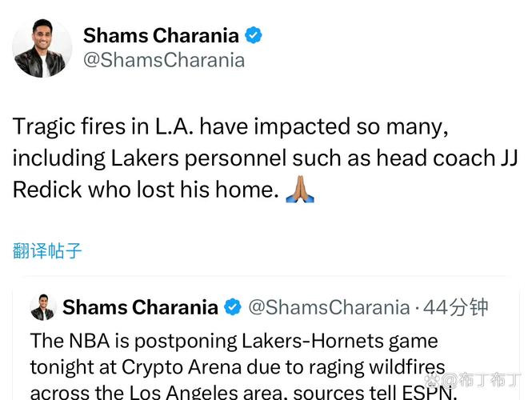The image size is (532, 400).
Task: Click the paw icon in the watermark
Action: pos(433,379)
